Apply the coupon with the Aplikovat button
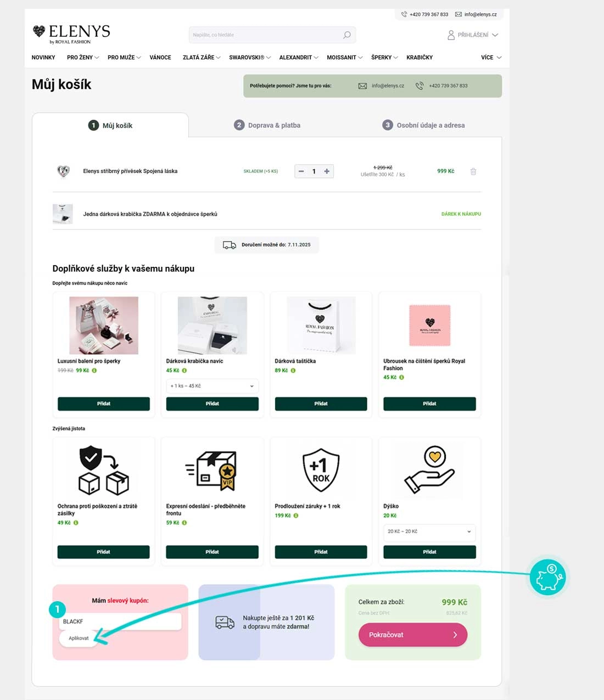 pos(79,639)
